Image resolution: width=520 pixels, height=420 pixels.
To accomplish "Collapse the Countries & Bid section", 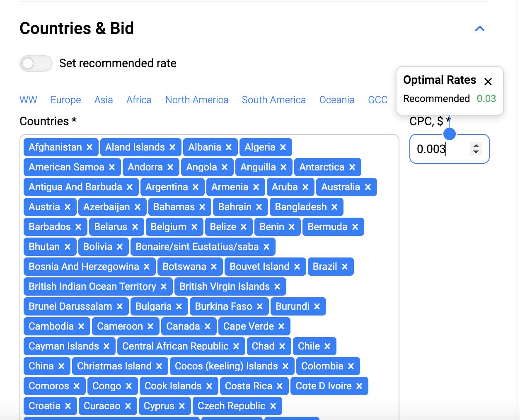I will pos(480,29).
